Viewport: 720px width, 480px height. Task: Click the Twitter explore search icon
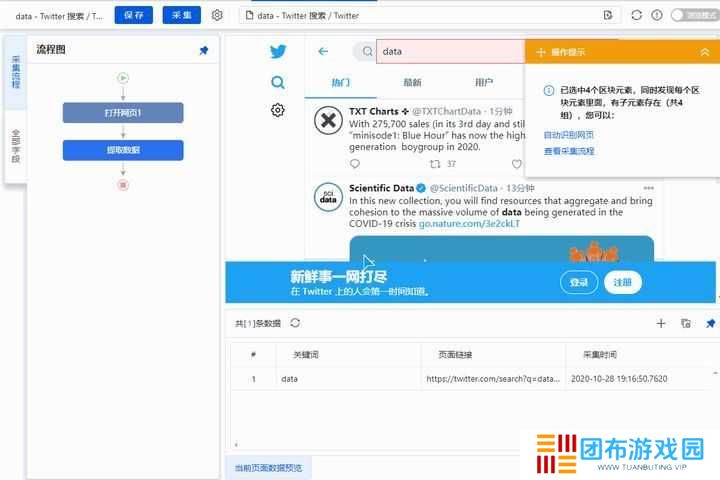278,83
